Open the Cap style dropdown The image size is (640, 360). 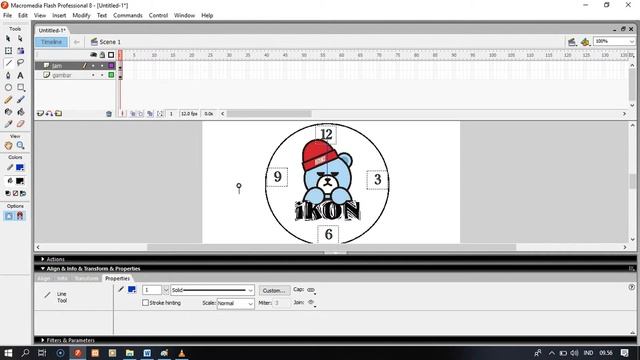311,290
